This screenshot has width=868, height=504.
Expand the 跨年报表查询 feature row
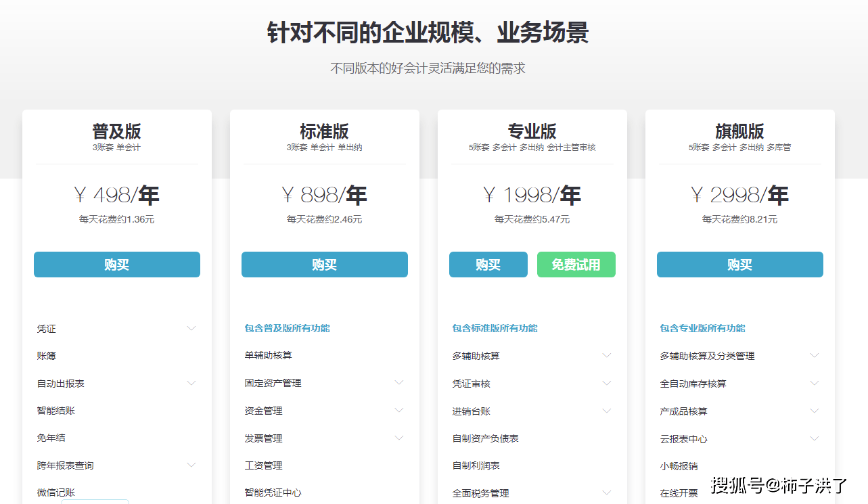tap(191, 465)
